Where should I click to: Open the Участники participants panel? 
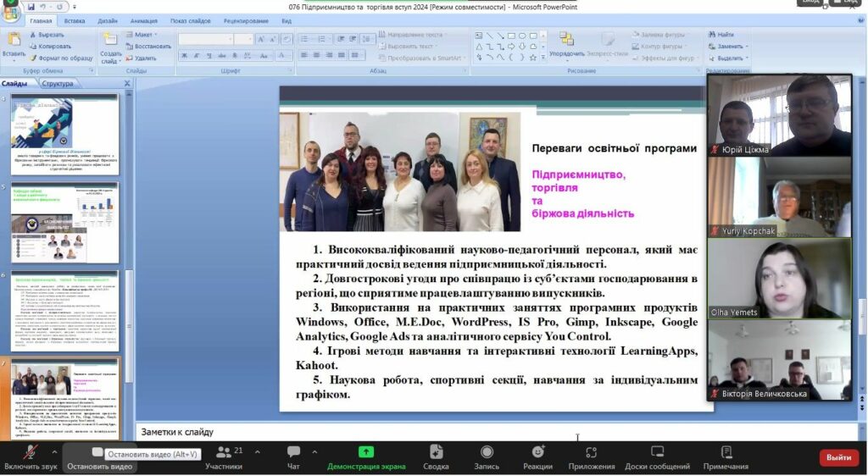224,456
